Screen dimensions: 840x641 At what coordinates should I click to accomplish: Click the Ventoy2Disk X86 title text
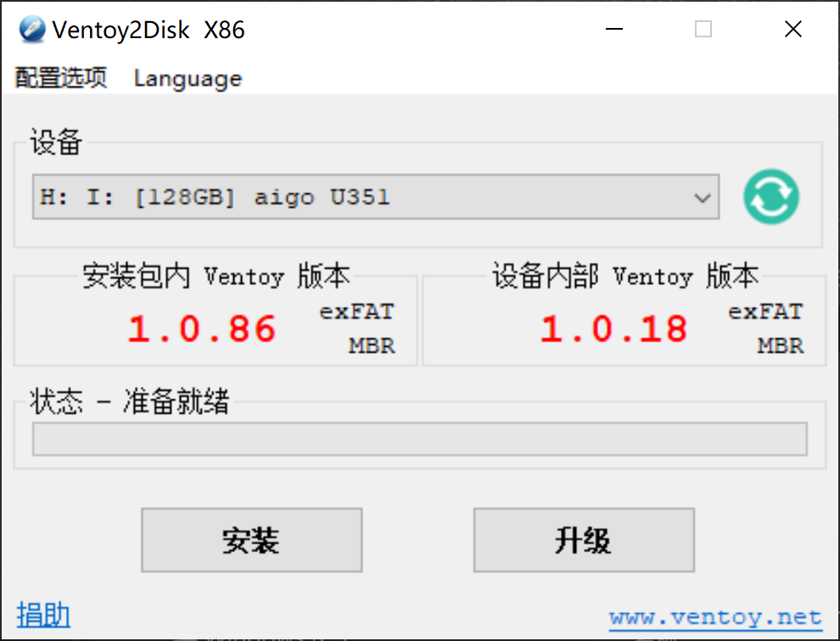[x=148, y=30]
